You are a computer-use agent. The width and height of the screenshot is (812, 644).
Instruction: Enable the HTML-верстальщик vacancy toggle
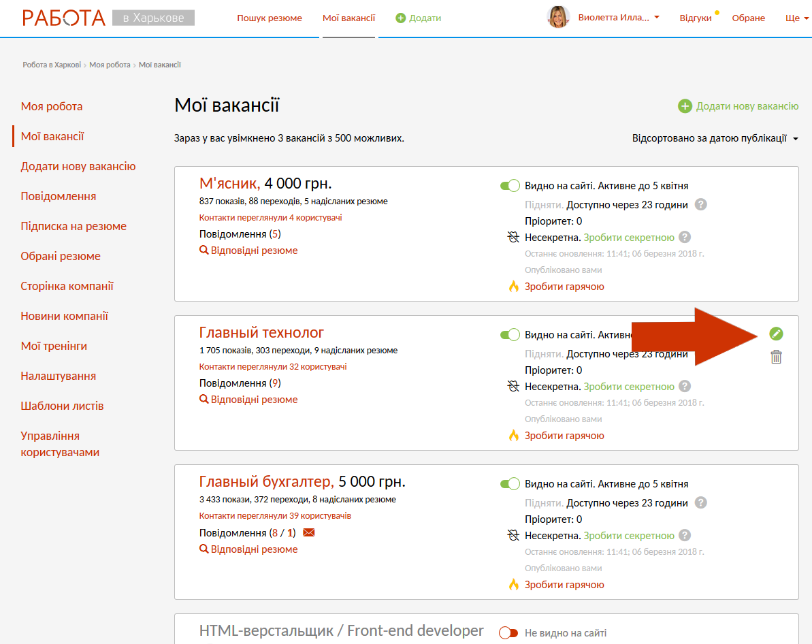click(x=509, y=633)
